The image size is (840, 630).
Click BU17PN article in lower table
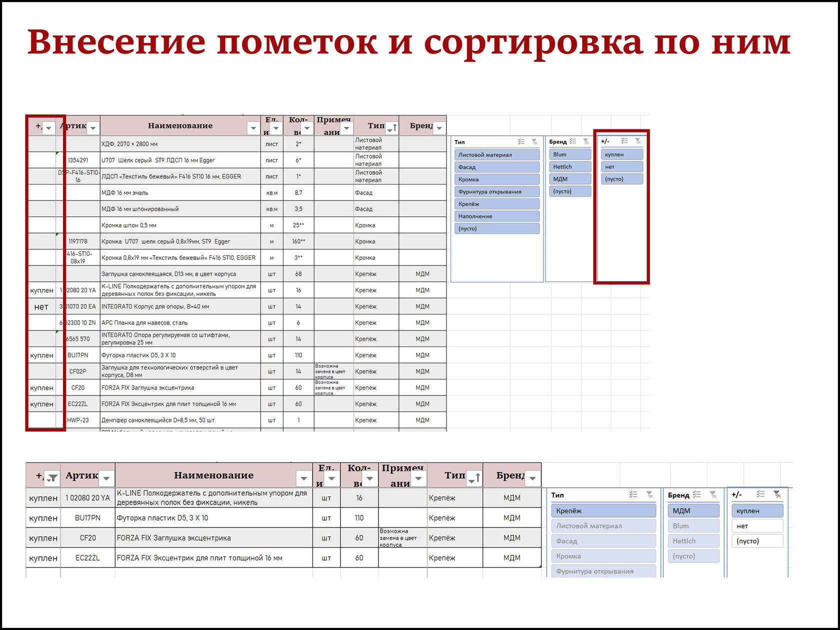87,518
